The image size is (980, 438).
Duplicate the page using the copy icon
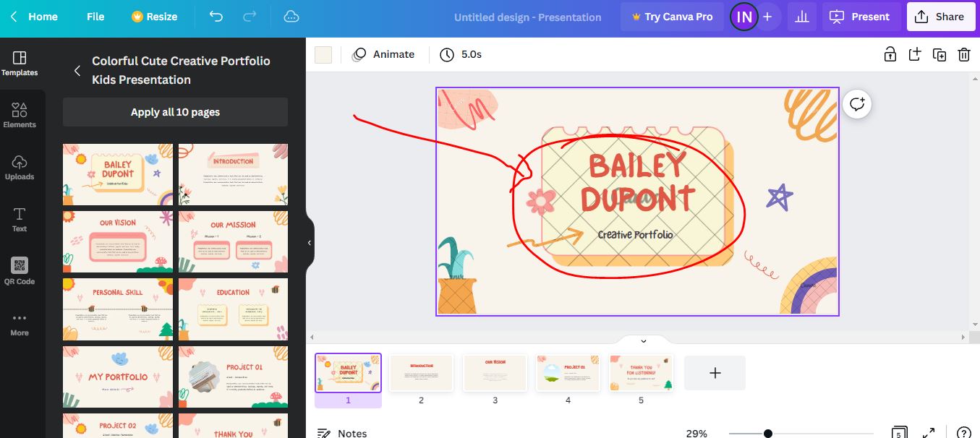939,54
